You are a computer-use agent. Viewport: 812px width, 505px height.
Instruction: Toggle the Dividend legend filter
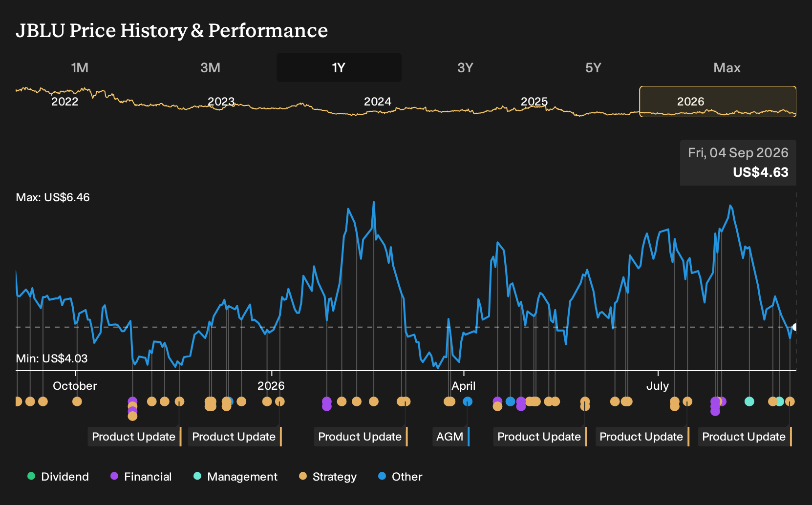tap(58, 476)
